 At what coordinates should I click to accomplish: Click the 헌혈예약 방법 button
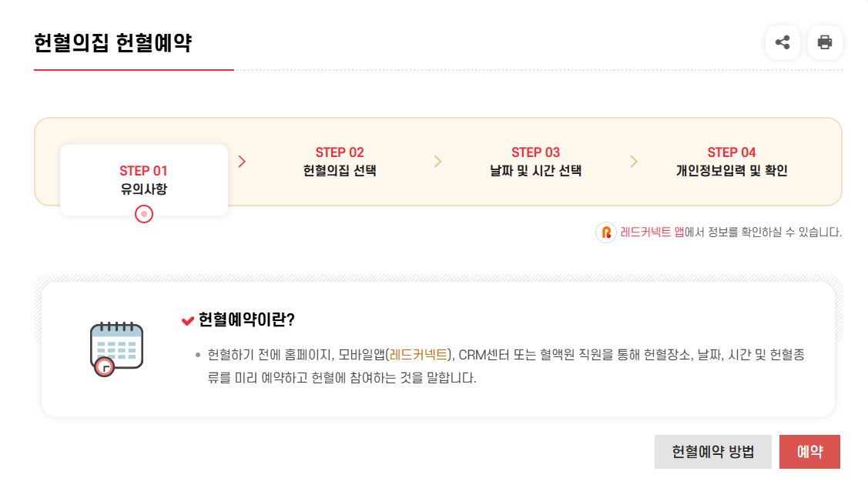click(x=712, y=452)
